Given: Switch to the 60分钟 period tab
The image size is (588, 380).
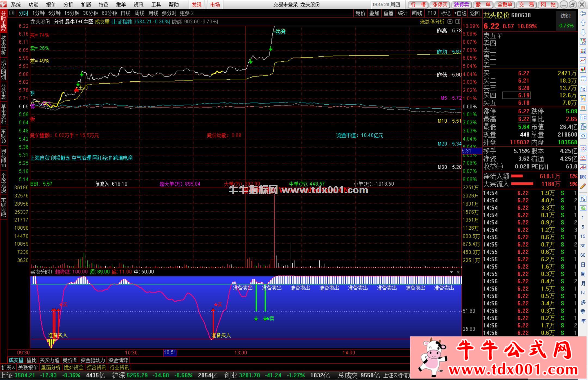Looking at the screenshot, I should coord(109,13).
